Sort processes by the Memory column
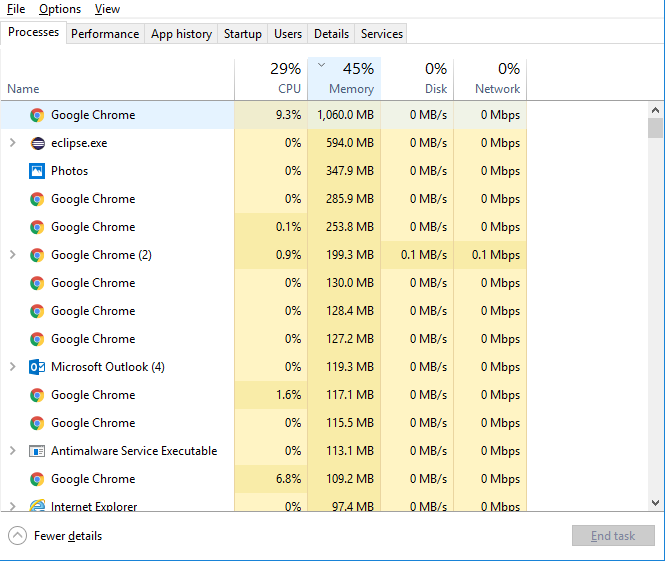The width and height of the screenshot is (665, 561). tap(344, 79)
